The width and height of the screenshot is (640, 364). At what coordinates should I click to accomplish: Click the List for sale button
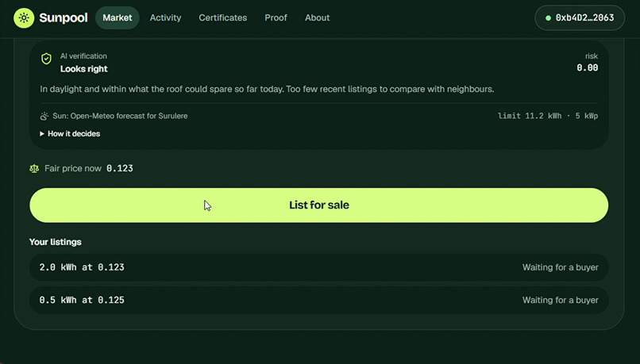[318, 205]
